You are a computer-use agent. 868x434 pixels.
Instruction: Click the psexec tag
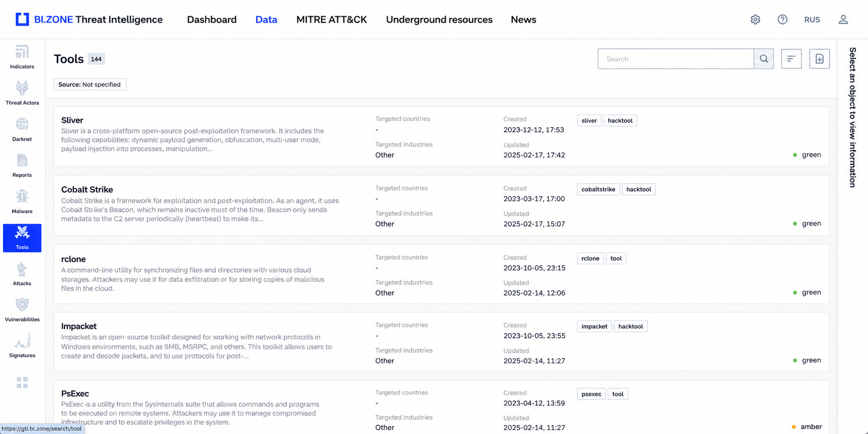592,394
